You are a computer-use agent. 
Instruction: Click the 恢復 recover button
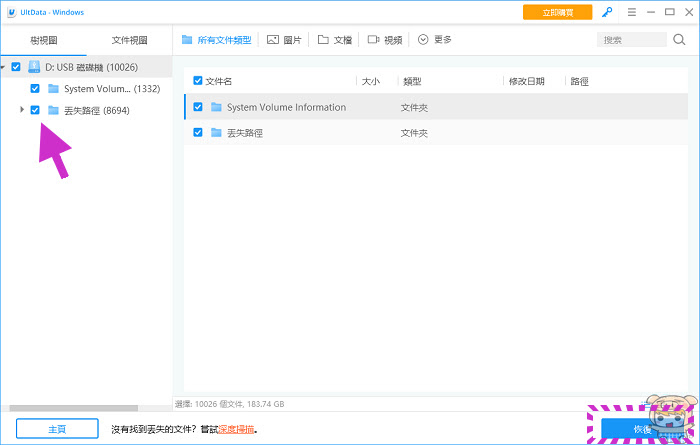(642, 429)
